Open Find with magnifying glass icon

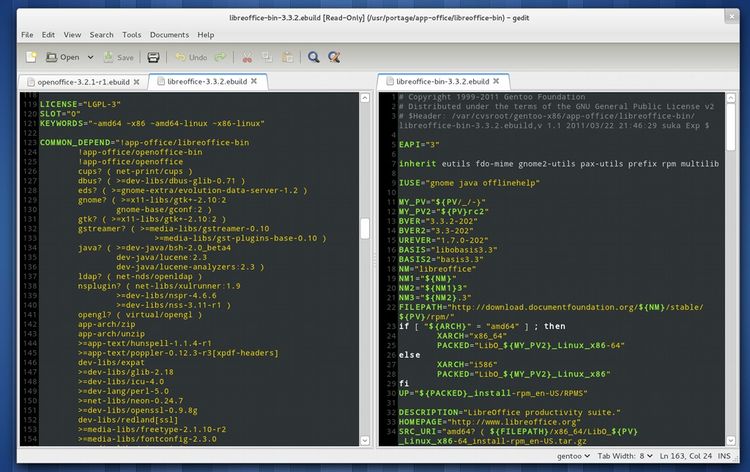pos(314,58)
